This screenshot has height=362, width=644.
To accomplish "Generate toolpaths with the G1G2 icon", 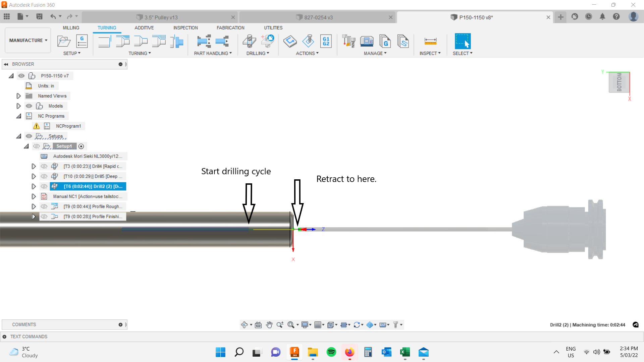I will (x=326, y=41).
